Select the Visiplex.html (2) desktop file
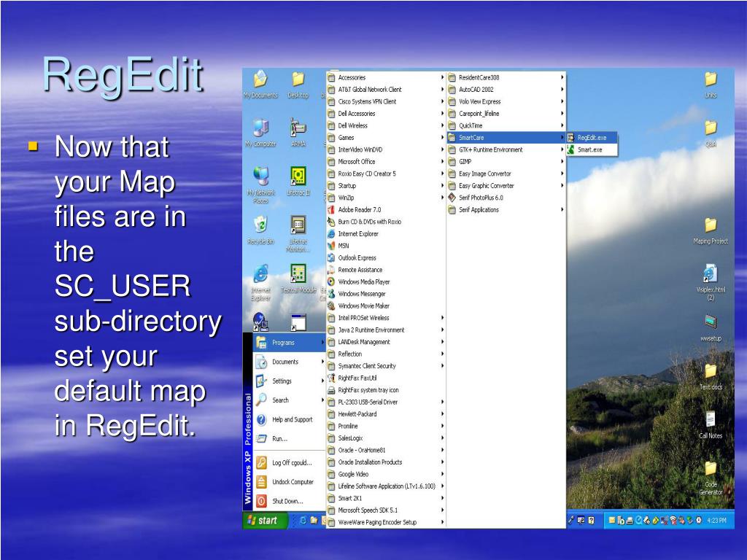Screen dimensions: 747x560 711,282
